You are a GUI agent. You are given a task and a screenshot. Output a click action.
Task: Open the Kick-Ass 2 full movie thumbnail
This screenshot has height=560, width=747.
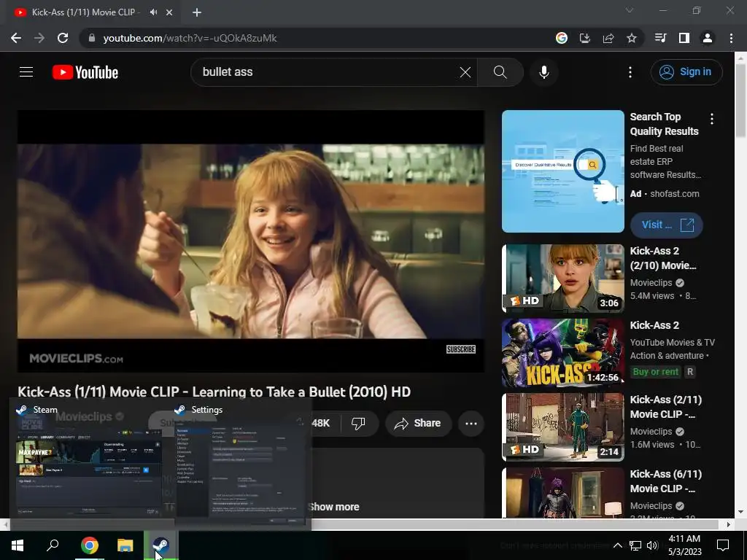click(x=562, y=353)
